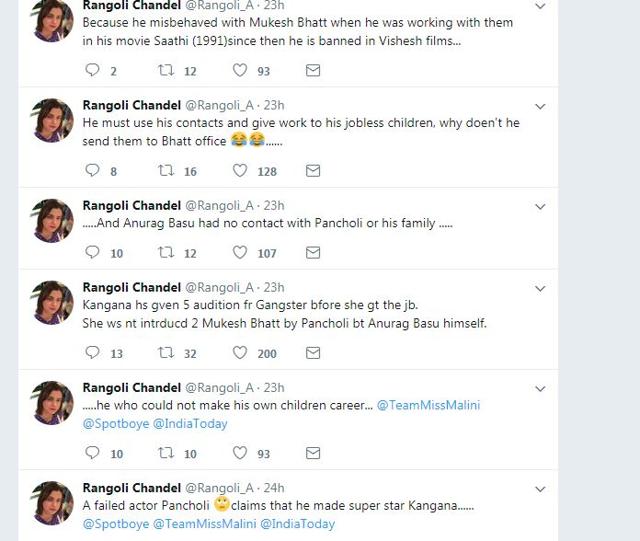
Task: Like the Saathi (1991) movie tweet
Action: tap(240, 70)
